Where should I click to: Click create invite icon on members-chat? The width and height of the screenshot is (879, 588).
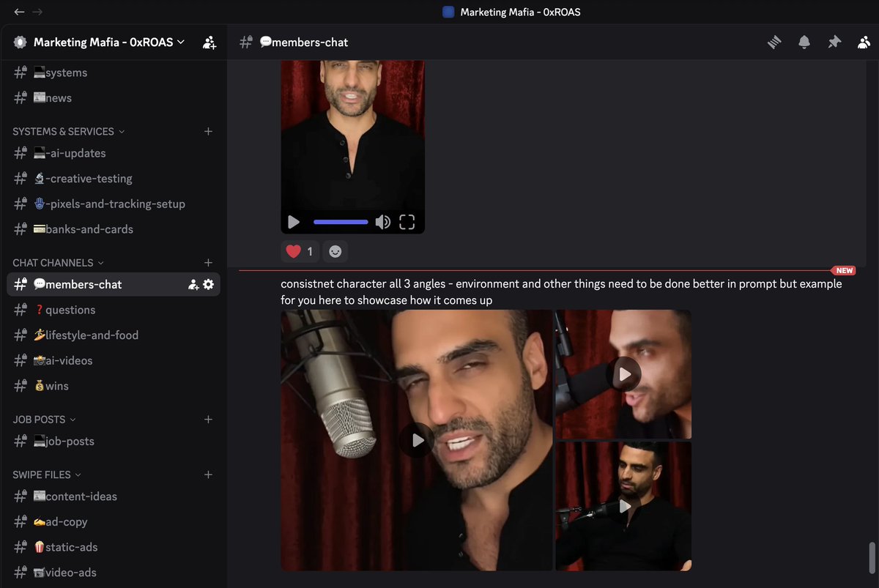[x=193, y=284]
